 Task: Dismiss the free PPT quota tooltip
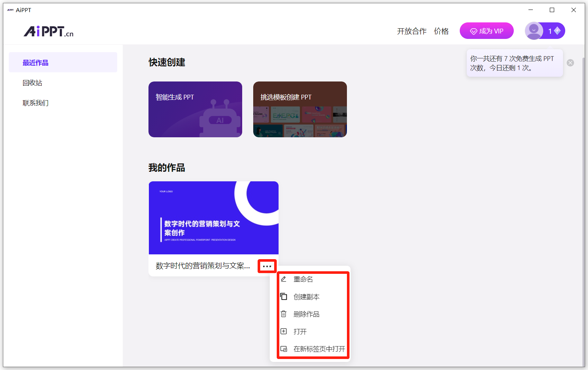pos(570,63)
